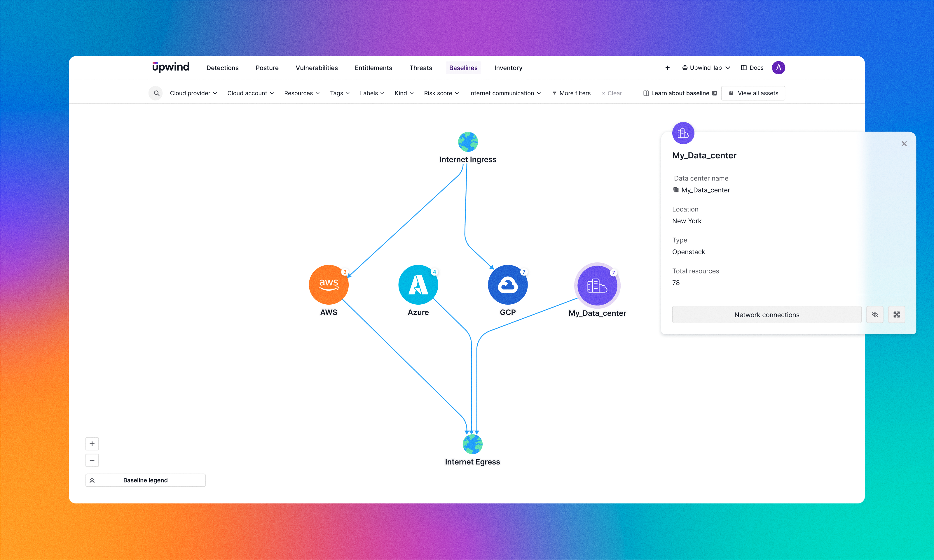Expand My_Data_center to full view
This screenshot has width=934, height=560.
[x=897, y=314]
